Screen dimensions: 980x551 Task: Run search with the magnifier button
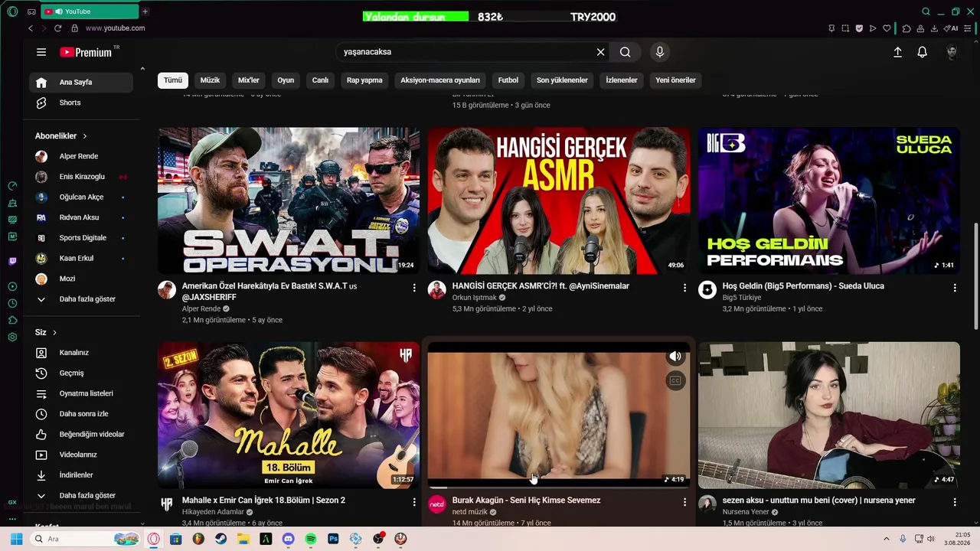click(626, 52)
